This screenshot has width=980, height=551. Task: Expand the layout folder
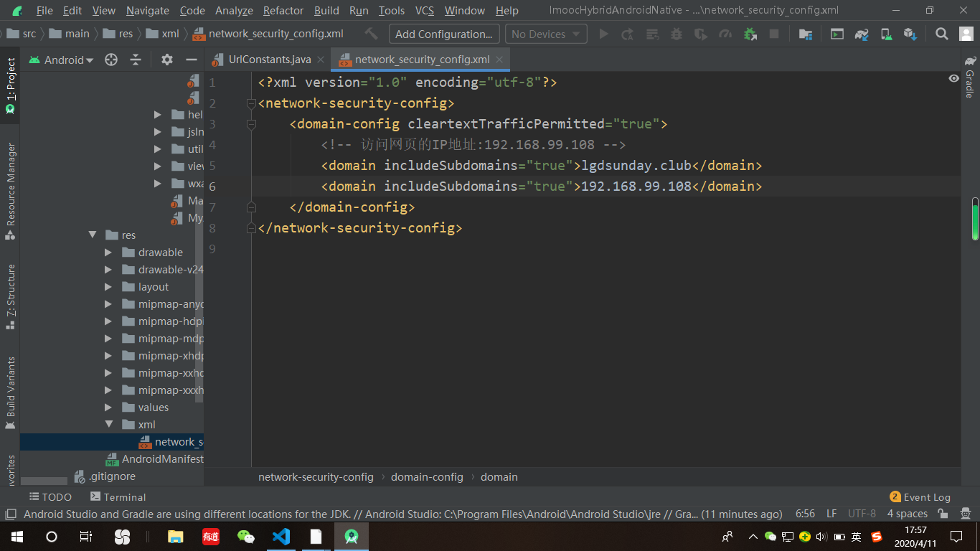point(108,287)
